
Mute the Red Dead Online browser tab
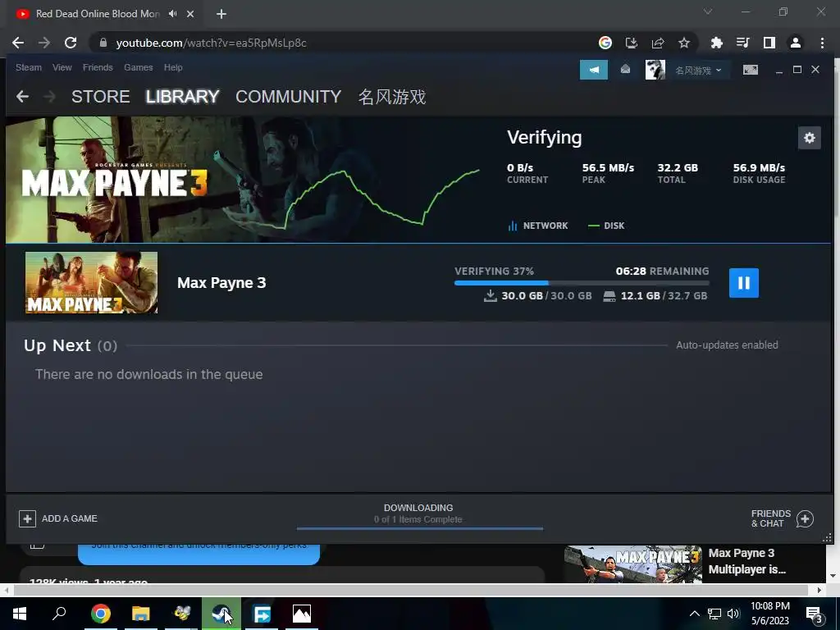point(172,14)
